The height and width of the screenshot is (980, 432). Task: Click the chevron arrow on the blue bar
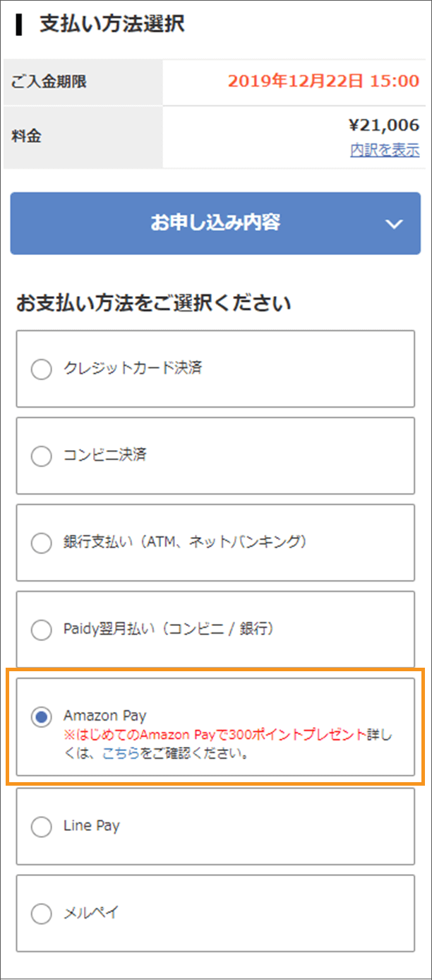coord(394,224)
